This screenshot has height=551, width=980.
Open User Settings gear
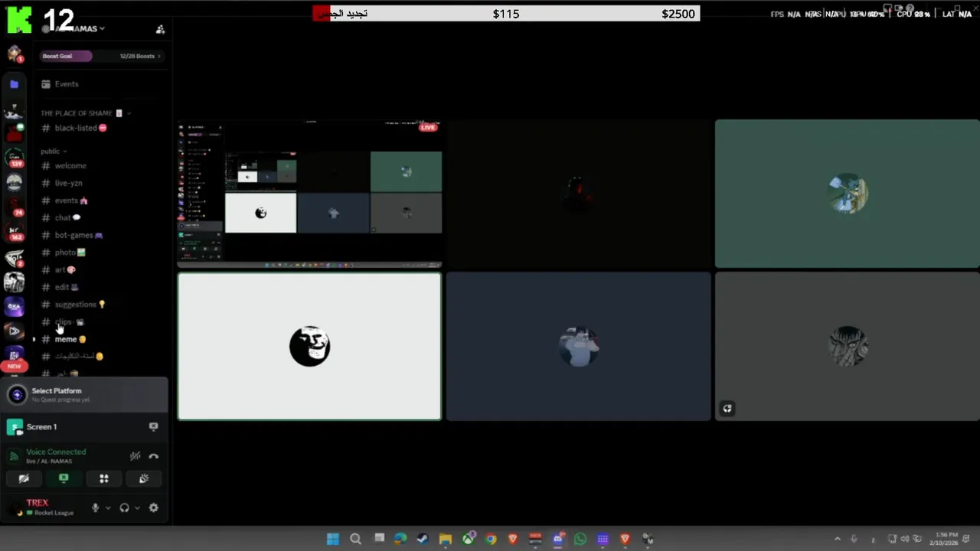tap(153, 507)
